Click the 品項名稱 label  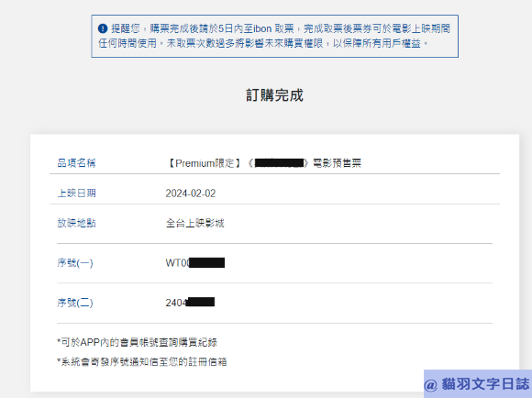point(76,163)
